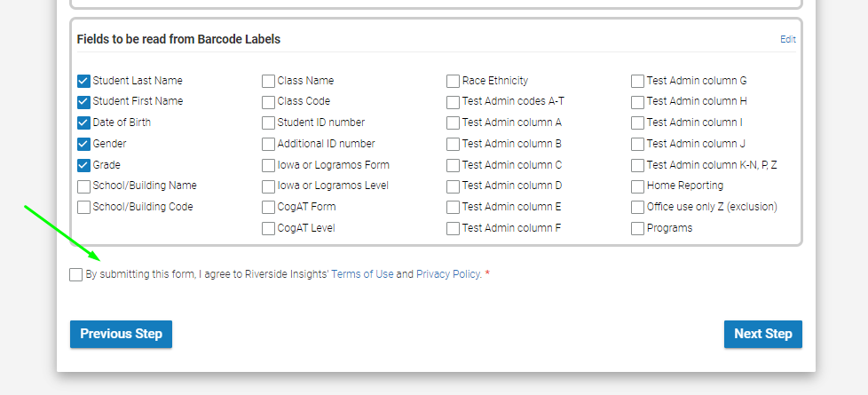Enable Iowa or Logramos Form checkbox
This screenshot has height=395, width=868.
coord(269,166)
